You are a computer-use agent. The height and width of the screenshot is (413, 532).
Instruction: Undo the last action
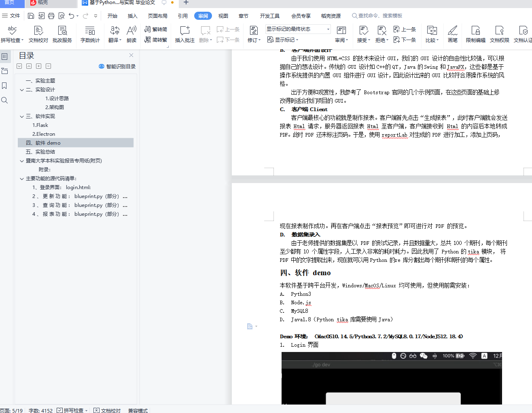click(72, 16)
